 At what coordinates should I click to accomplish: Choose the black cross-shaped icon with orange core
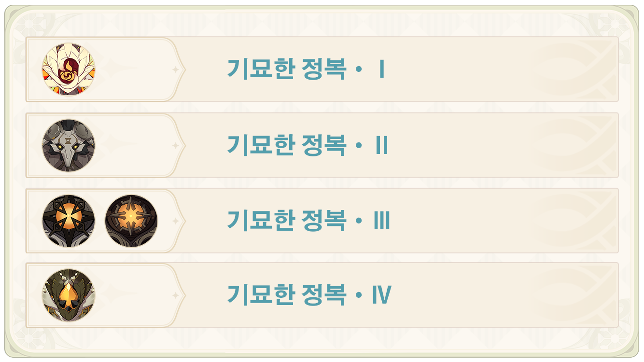coord(69,221)
